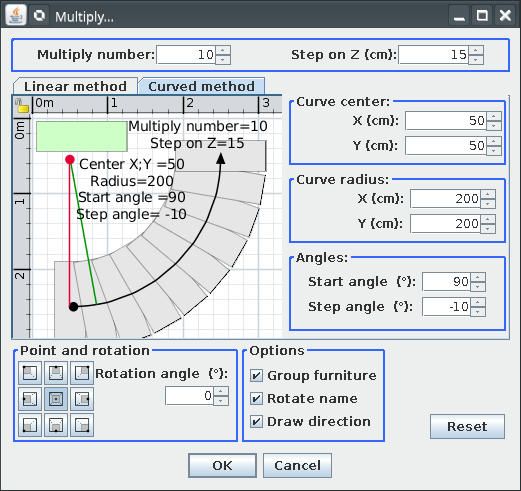This screenshot has width=521, height=491.
Task: Select the top-right anchor point icon
Action: [x=82, y=373]
